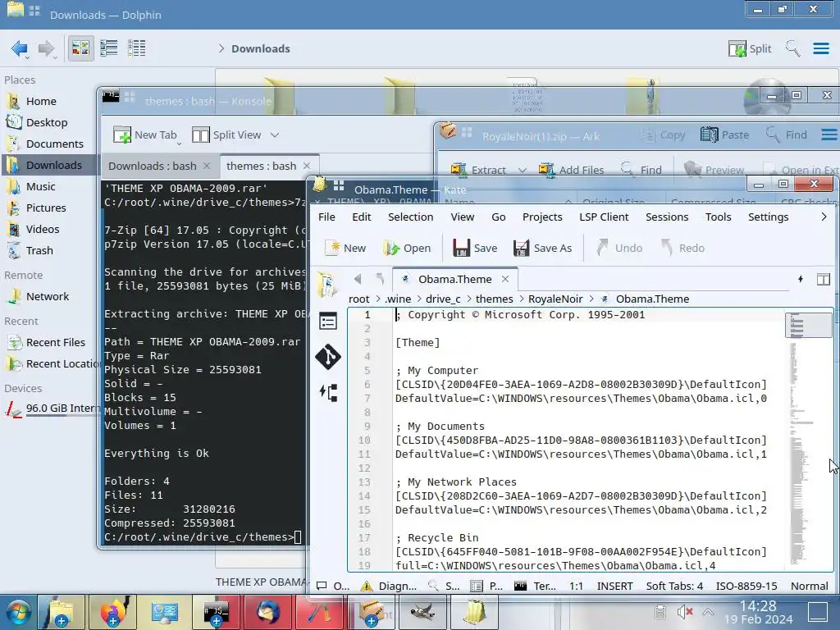The width and height of the screenshot is (840, 630).
Task: Click Add Files in Ark toolbar
Action: point(571,170)
